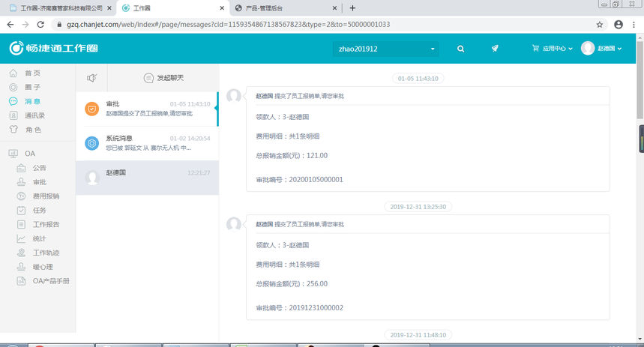
Task: Click the speaker broadcast icon above chat list
Action: point(91,78)
